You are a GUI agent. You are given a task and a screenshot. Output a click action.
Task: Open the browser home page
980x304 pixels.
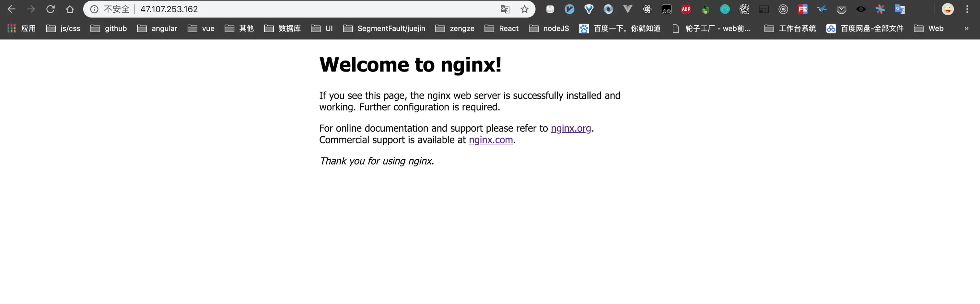pos(70,9)
